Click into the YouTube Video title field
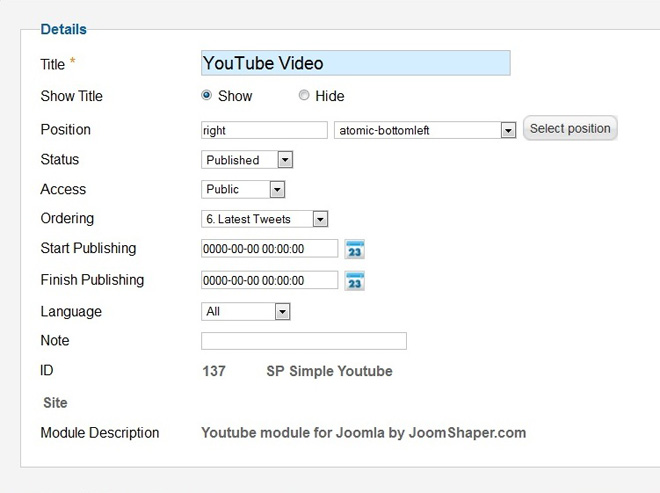 tap(355, 63)
